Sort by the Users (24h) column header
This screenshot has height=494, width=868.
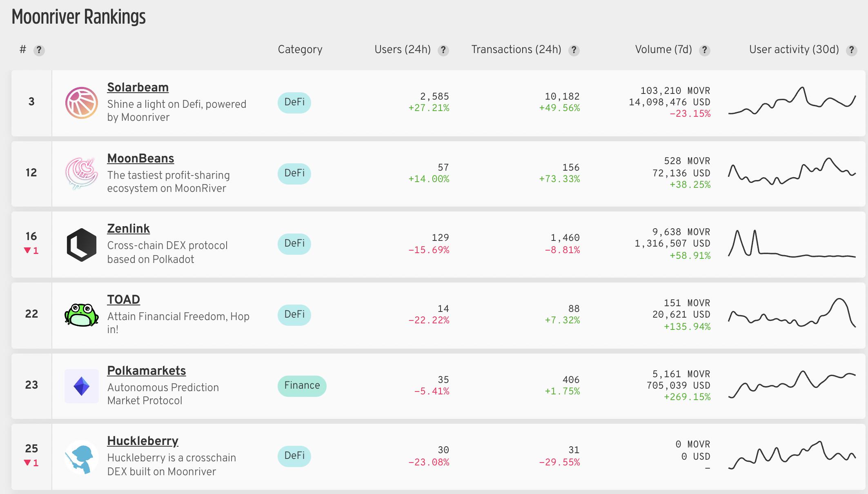coord(403,50)
